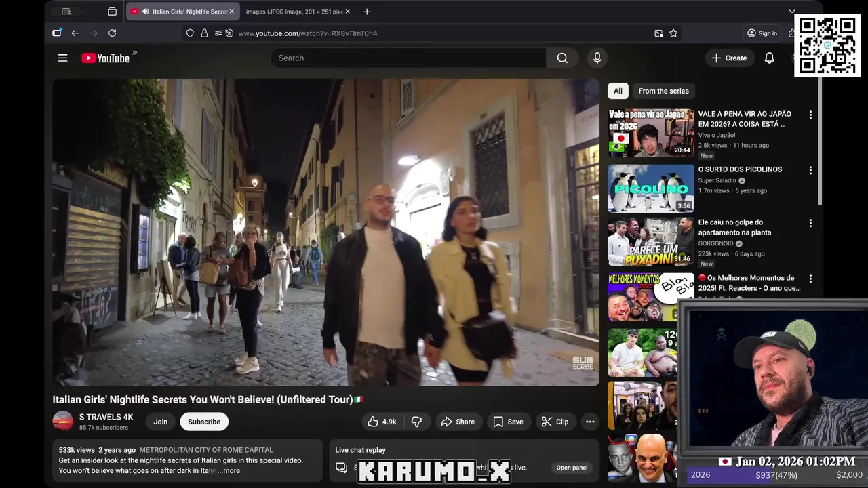Open VALE A PENA VIR AO JAPÃO thumbnail

coord(651,134)
